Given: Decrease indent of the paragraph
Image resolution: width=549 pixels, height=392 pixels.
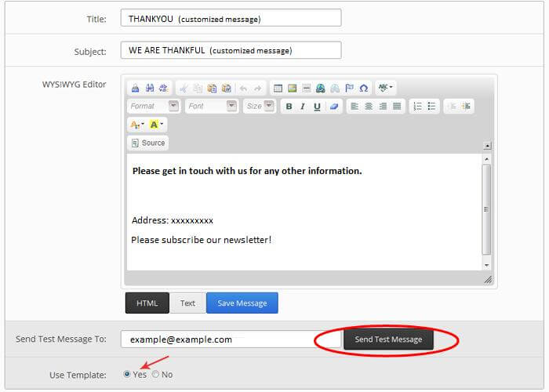Looking at the screenshot, I should tap(452, 107).
